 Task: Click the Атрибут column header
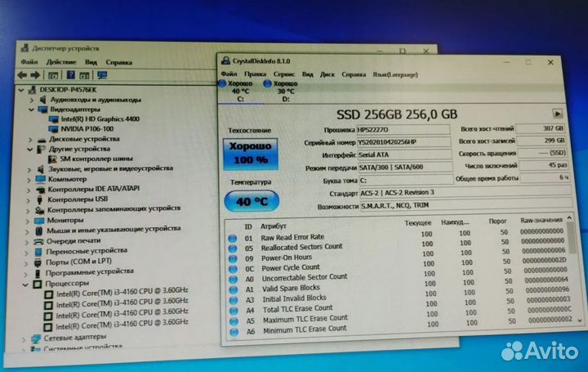point(274,226)
